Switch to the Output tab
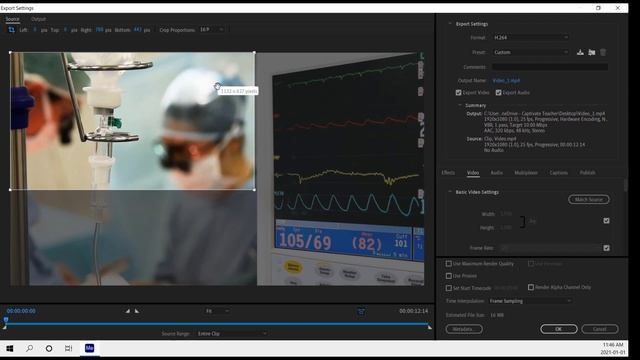The image size is (640, 360). (38, 19)
